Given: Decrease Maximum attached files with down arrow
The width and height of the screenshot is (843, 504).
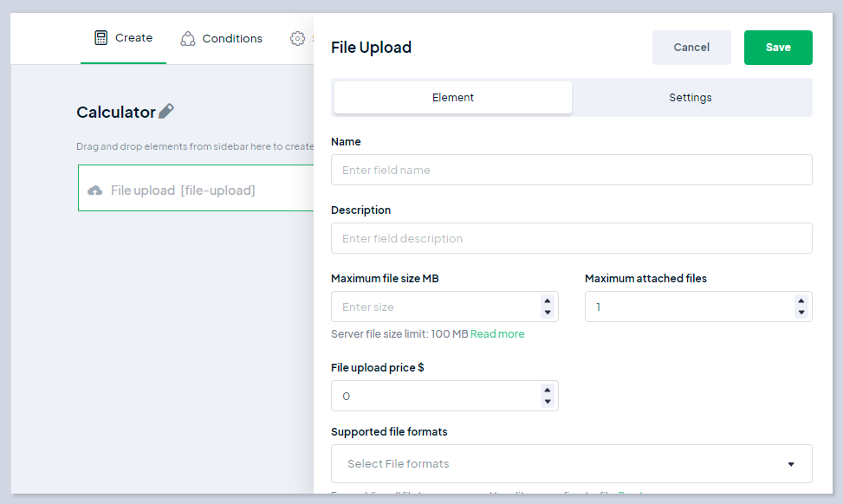Looking at the screenshot, I should point(801,313).
